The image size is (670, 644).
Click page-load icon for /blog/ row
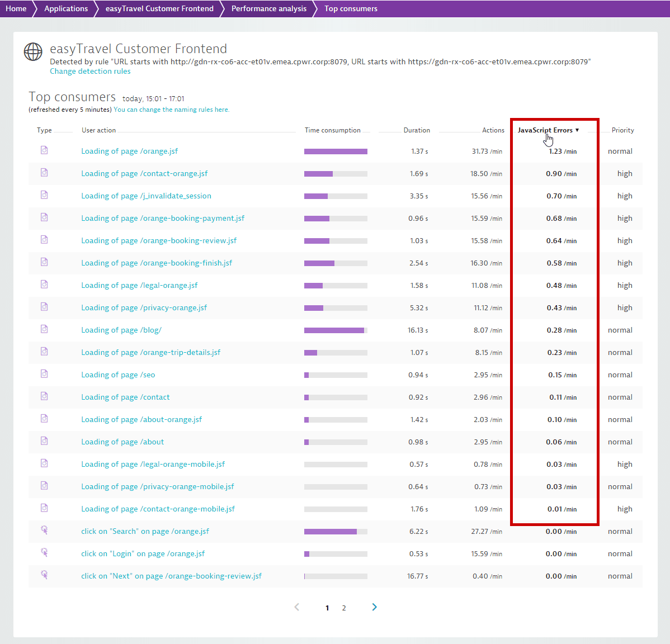click(x=44, y=329)
